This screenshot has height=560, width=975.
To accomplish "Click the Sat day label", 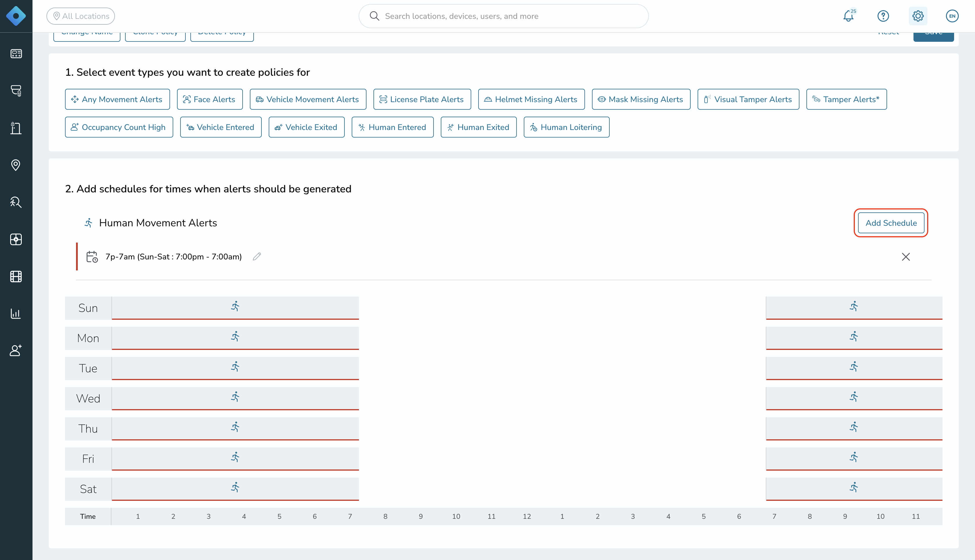I will pos(88,489).
